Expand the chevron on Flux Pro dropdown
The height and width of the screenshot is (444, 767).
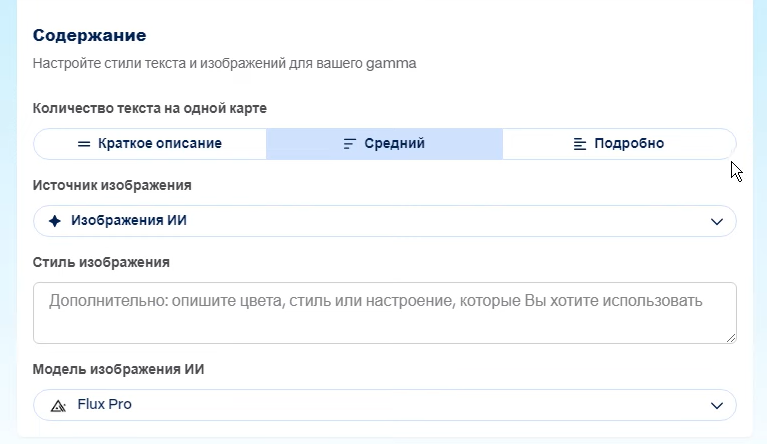717,405
